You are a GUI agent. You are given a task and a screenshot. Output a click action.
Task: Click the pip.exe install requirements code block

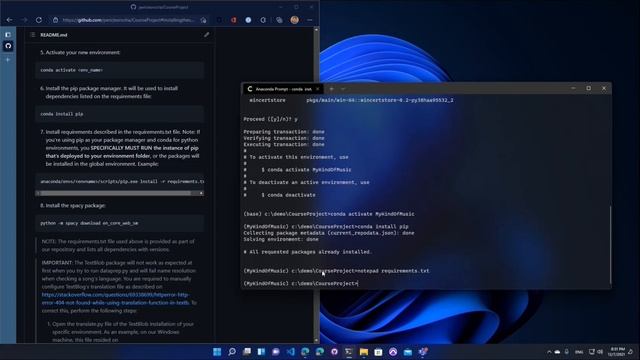120,181
